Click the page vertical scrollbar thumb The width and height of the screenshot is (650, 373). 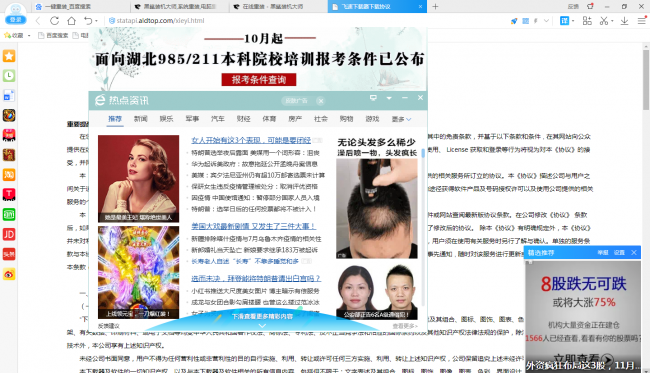click(646, 79)
